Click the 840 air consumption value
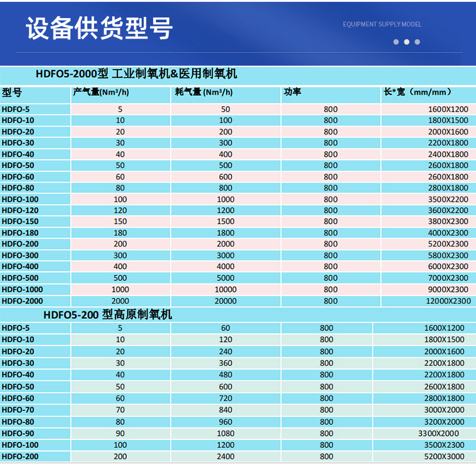476x466 pixels. point(225,410)
